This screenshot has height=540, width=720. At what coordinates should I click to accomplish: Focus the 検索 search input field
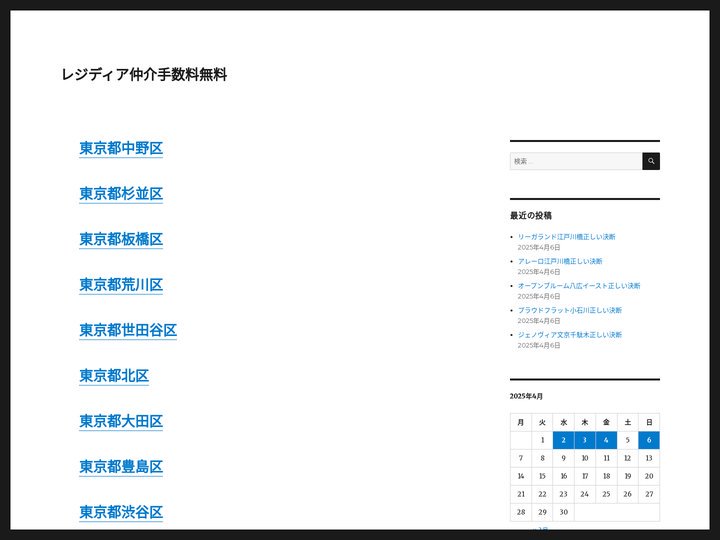point(576,161)
